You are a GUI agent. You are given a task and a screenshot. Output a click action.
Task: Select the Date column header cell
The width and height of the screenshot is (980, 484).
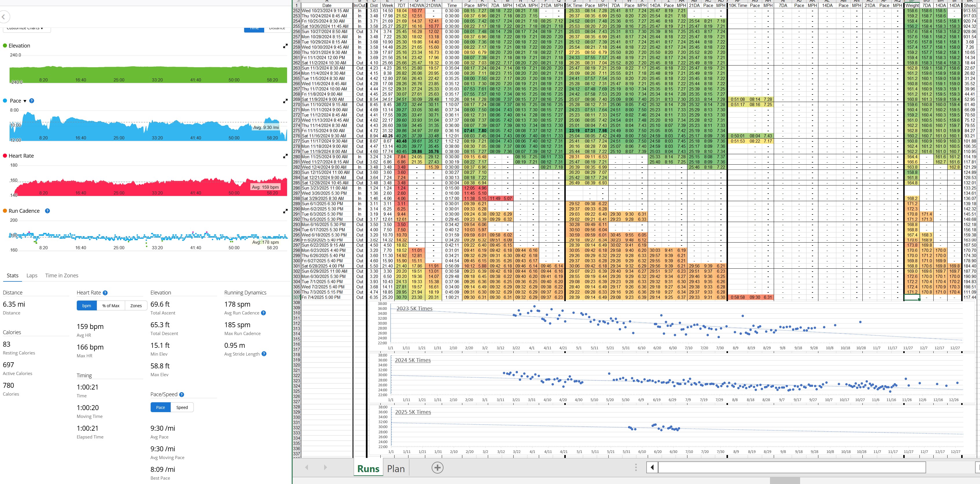click(x=327, y=5)
